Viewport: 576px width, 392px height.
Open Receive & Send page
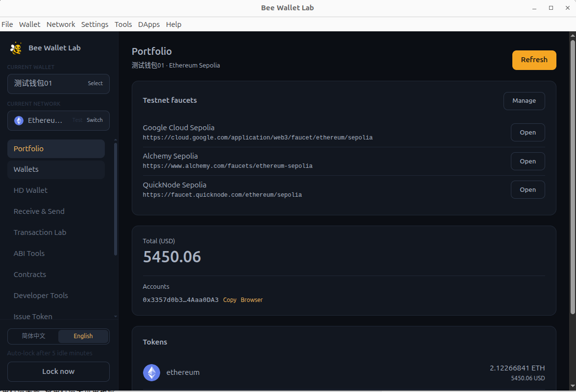(56, 211)
